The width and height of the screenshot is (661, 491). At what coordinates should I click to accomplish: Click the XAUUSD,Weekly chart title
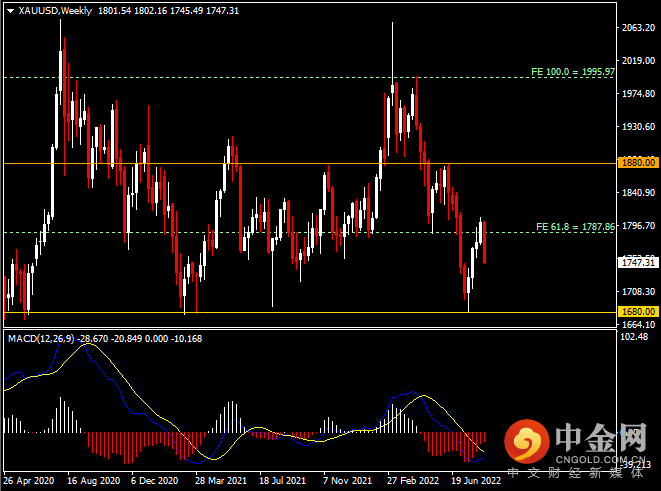point(55,11)
